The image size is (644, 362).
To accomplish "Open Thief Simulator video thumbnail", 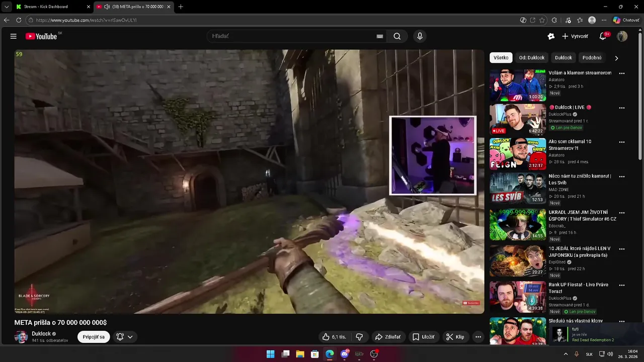I will pos(518,225).
